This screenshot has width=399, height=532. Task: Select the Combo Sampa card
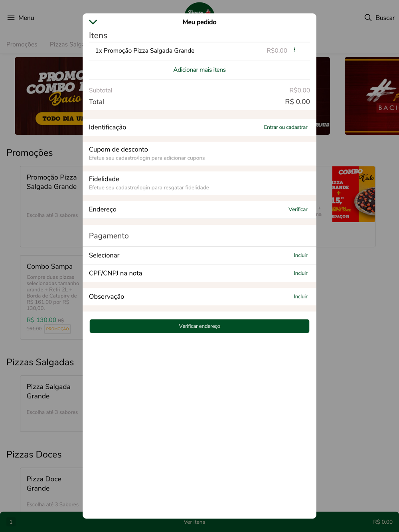pos(51,298)
